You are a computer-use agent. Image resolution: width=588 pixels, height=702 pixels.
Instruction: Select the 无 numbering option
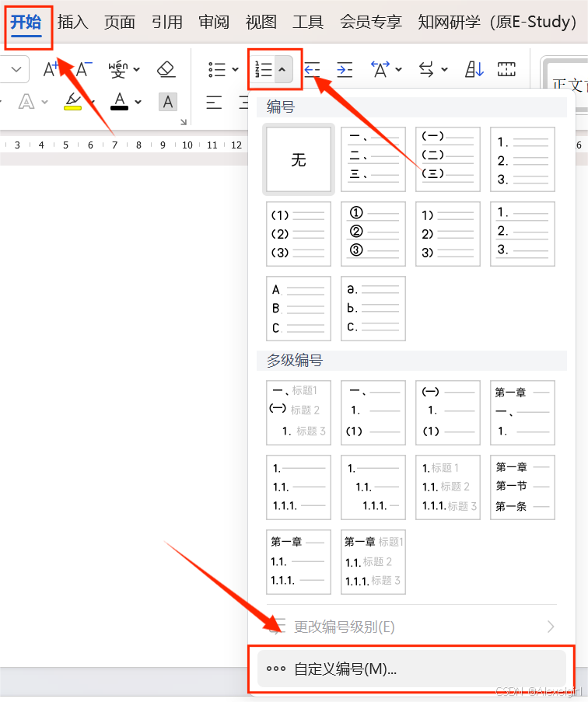click(x=299, y=159)
